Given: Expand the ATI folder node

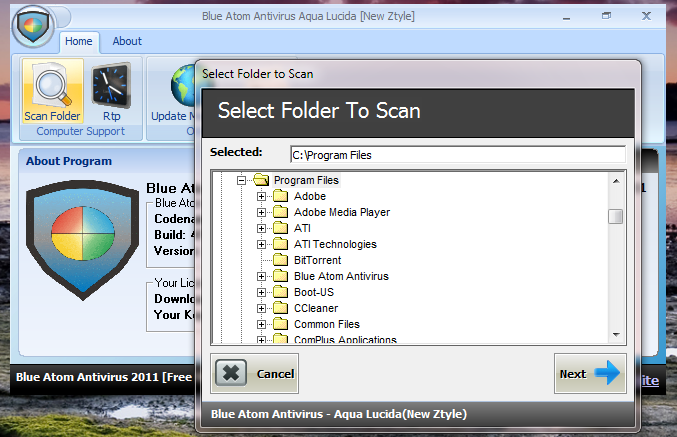Looking at the screenshot, I should [261, 228].
